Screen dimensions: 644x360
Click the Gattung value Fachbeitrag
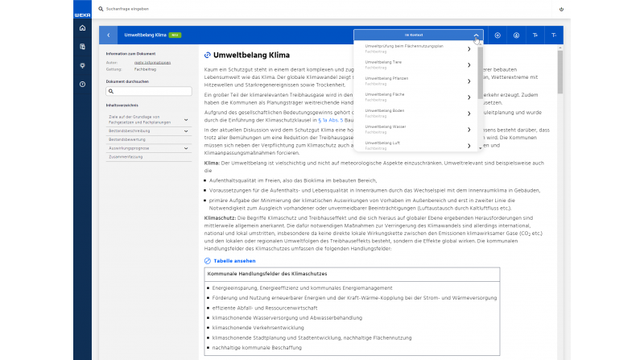click(145, 69)
